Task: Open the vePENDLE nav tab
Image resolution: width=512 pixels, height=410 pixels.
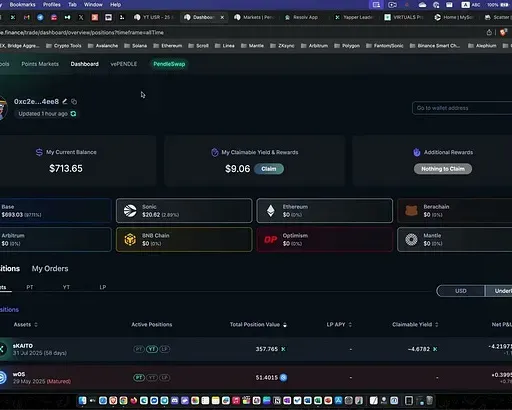Action: 124,64
